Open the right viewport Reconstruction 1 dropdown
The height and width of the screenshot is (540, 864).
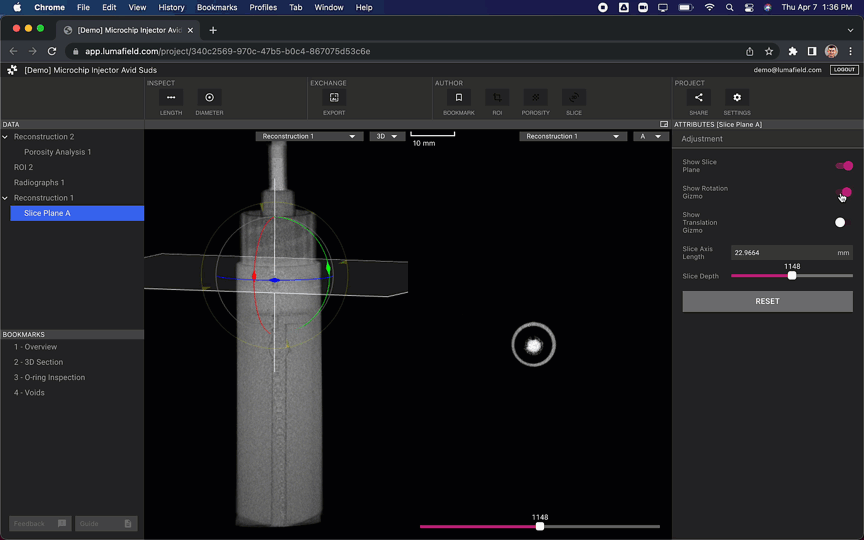[x=573, y=136]
